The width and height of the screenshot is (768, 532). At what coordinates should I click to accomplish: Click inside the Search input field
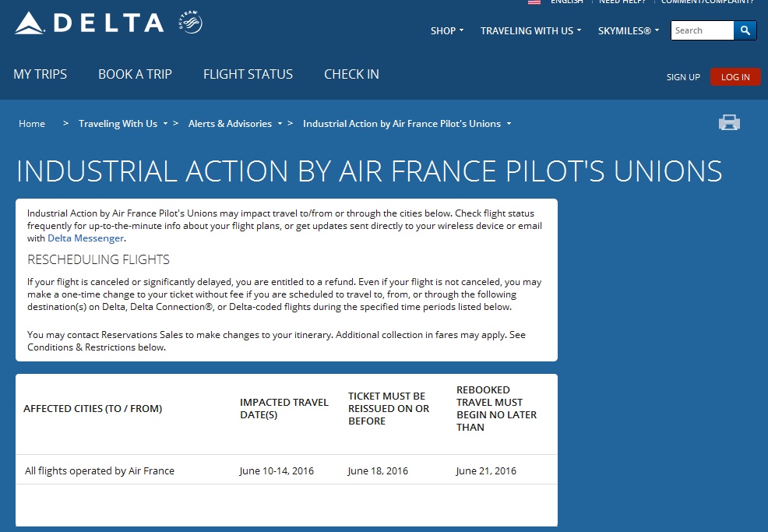click(x=702, y=30)
